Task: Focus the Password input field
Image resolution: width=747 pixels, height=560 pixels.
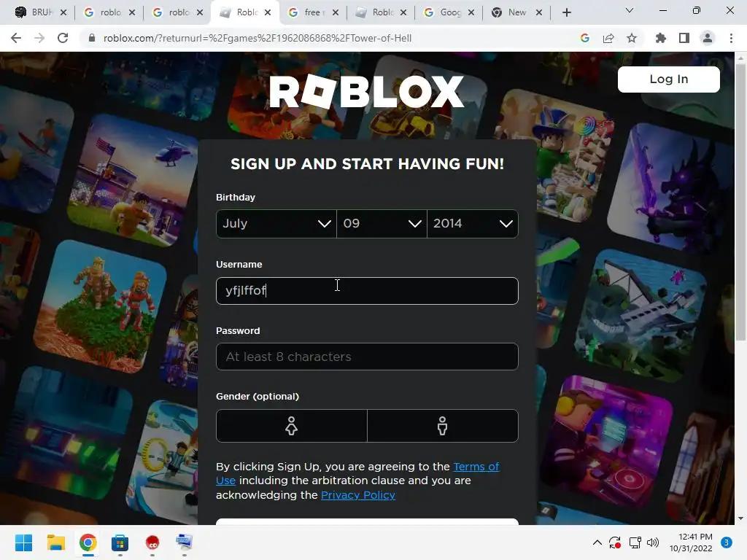Action: coord(367,357)
